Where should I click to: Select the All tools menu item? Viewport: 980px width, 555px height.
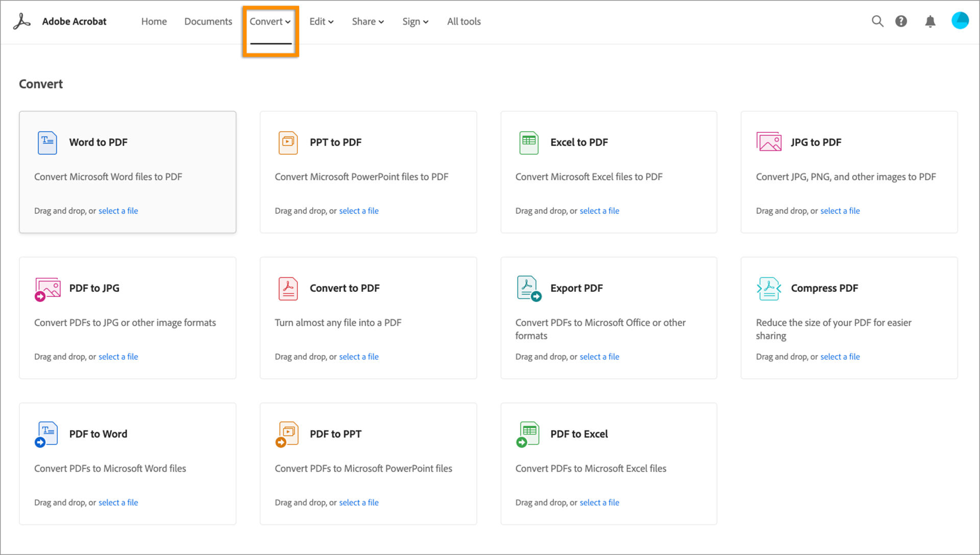(x=464, y=21)
